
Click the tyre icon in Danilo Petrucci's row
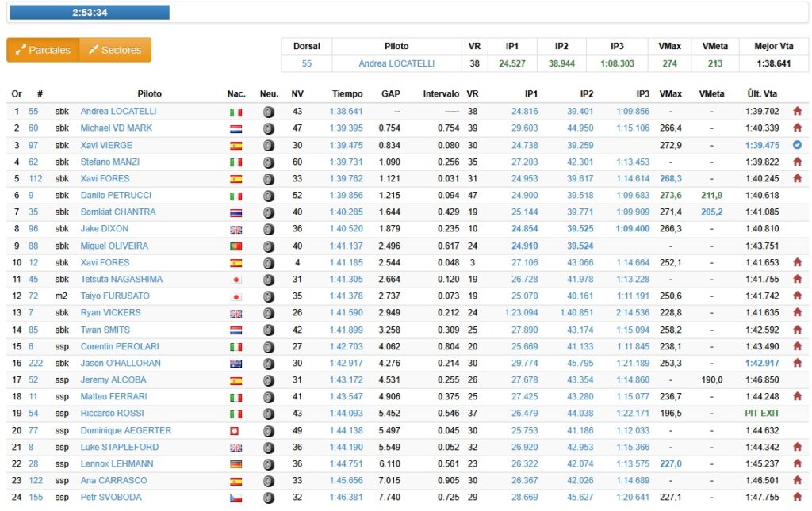coord(269,196)
